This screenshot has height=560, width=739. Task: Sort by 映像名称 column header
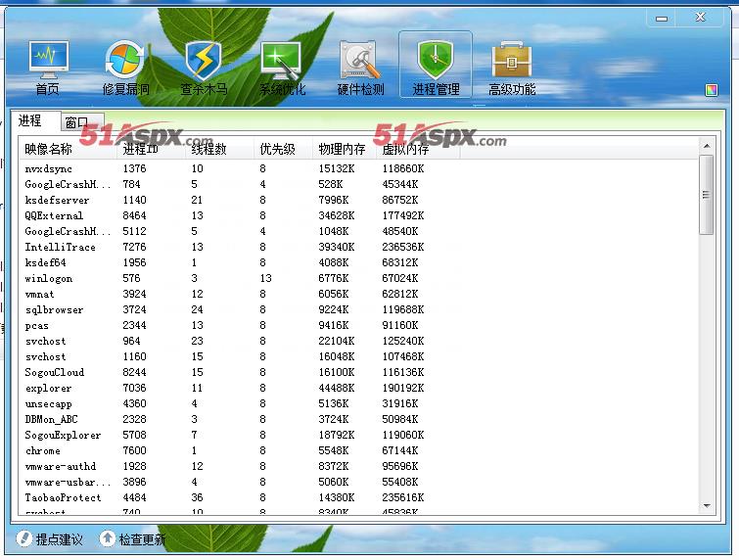(x=49, y=150)
